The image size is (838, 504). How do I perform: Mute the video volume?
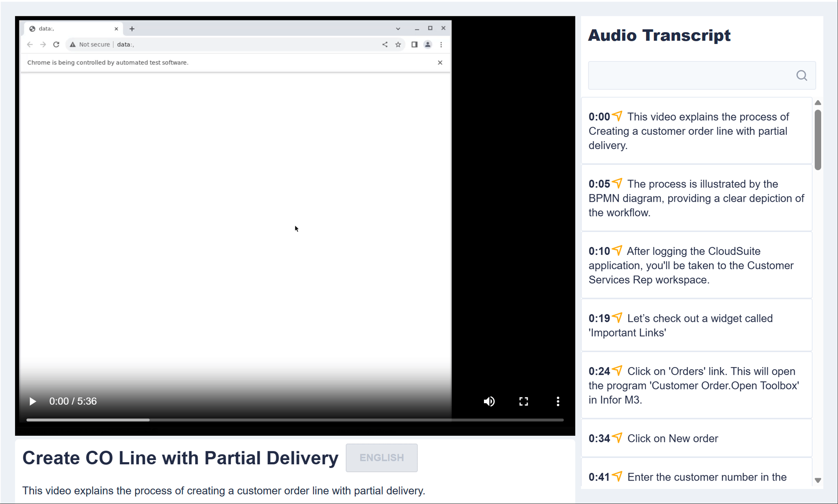tap(489, 401)
